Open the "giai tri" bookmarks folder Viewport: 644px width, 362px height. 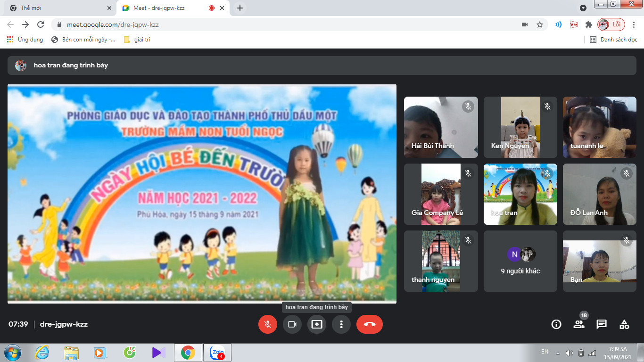[137, 40]
